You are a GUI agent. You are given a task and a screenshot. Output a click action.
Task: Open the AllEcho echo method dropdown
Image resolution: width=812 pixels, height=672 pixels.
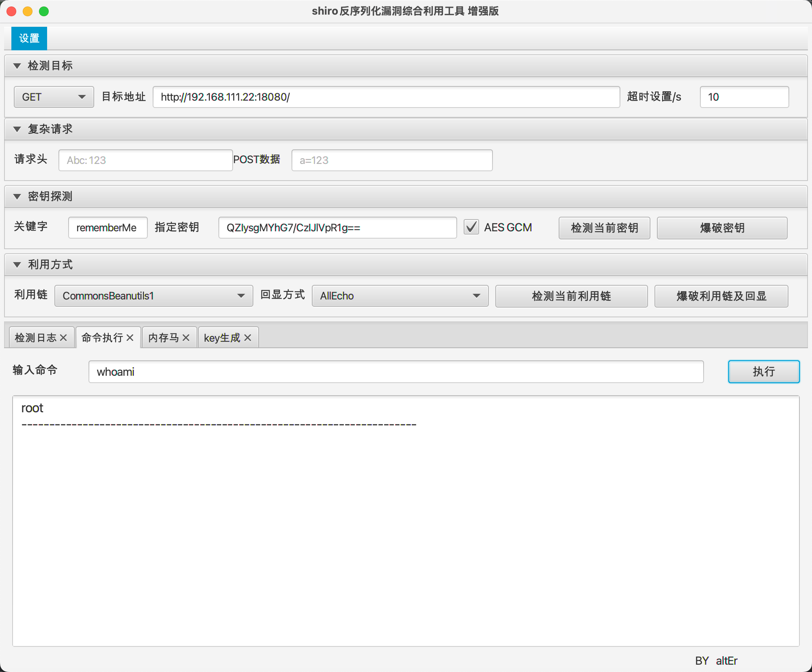click(x=400, y=296)
